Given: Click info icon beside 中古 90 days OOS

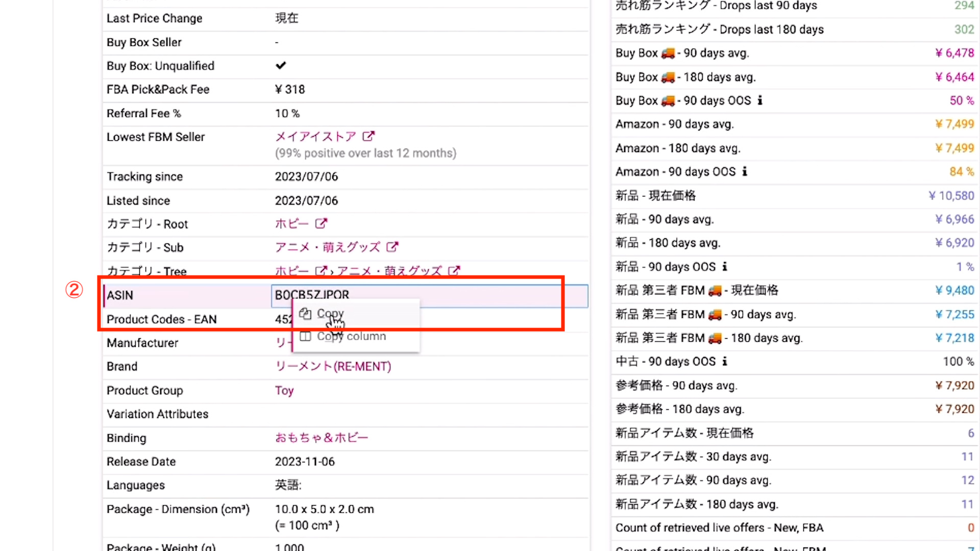Looking at the screenshot, I should click(x=725, y=361).
